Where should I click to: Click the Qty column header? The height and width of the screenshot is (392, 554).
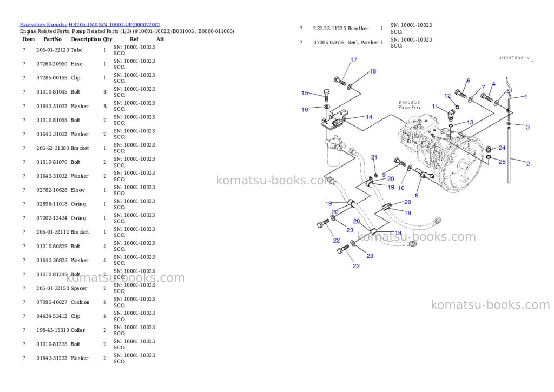tap(108, 39)
